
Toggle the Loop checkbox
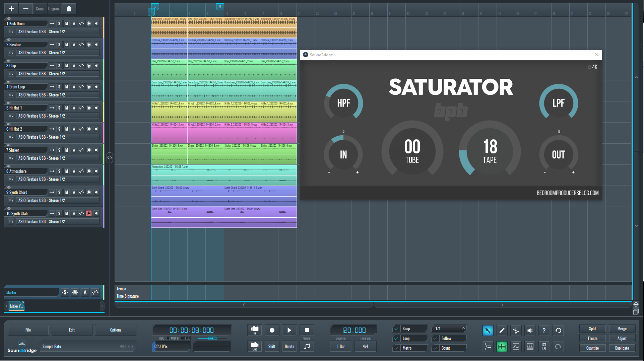396,338
